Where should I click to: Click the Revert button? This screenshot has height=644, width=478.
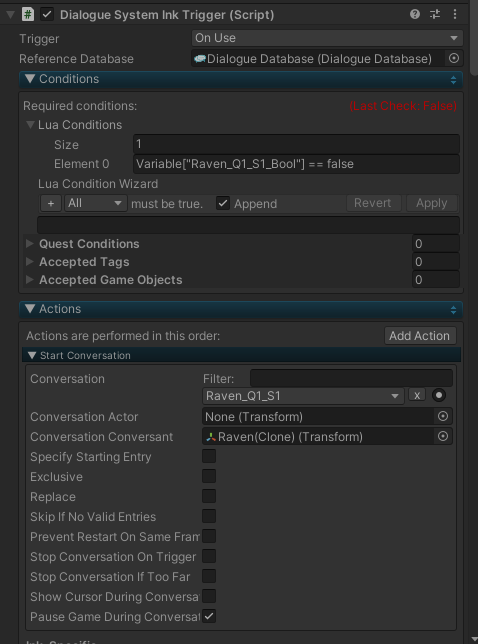point(373,203)
